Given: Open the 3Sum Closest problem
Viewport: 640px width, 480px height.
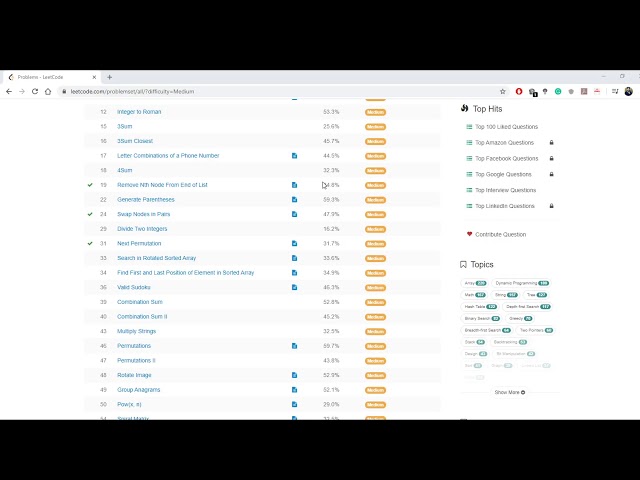Looking at the screenshot, I should (135, 141).
